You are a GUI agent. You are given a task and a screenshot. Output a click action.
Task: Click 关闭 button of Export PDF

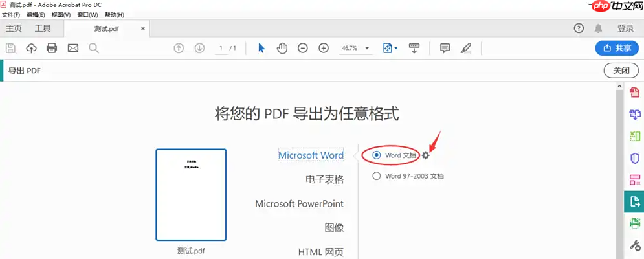pyautogui.click(x=621, y=71)
